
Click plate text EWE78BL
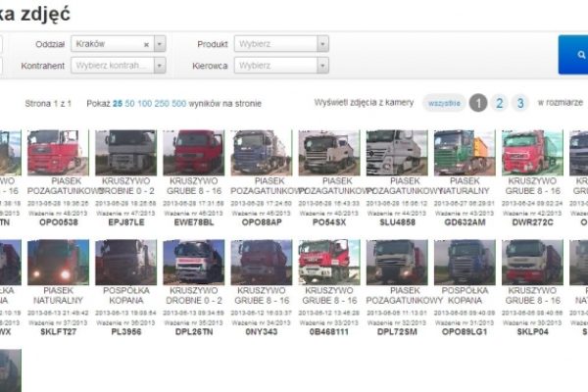pos(194,222)
